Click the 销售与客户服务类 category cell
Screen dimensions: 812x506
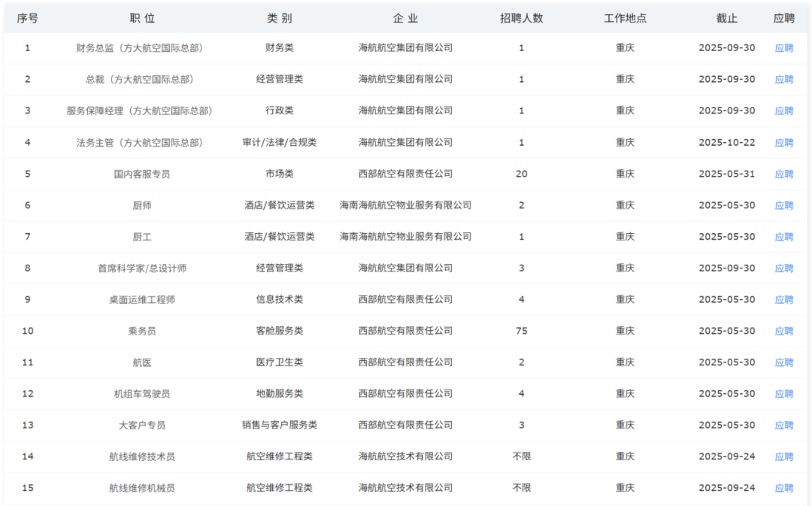coord(279,425)
